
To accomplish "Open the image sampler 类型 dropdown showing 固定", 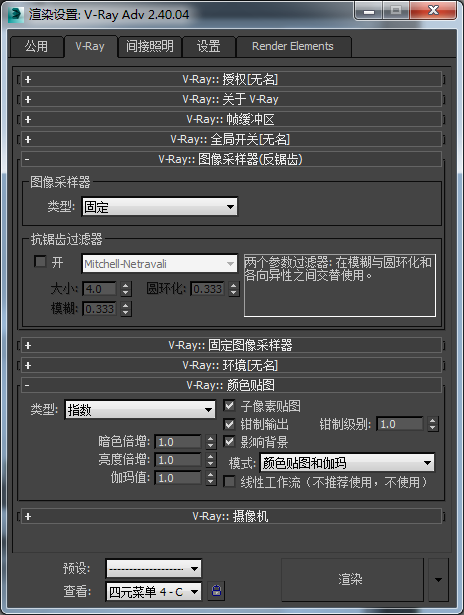I will coord(160,207).
